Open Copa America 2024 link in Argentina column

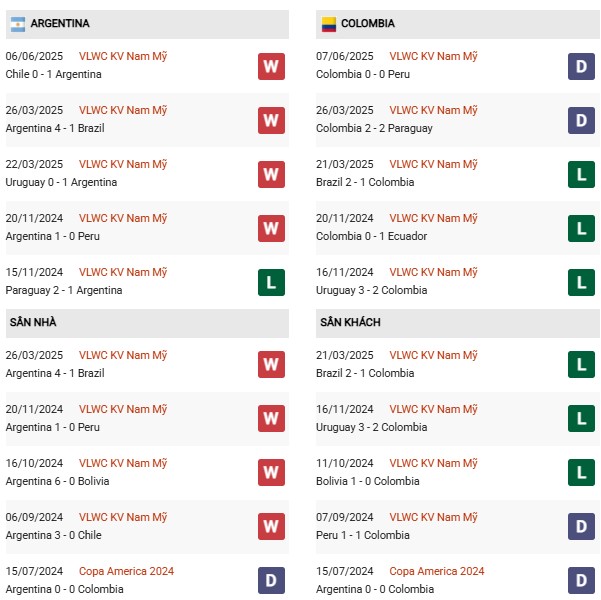(126, 571)
